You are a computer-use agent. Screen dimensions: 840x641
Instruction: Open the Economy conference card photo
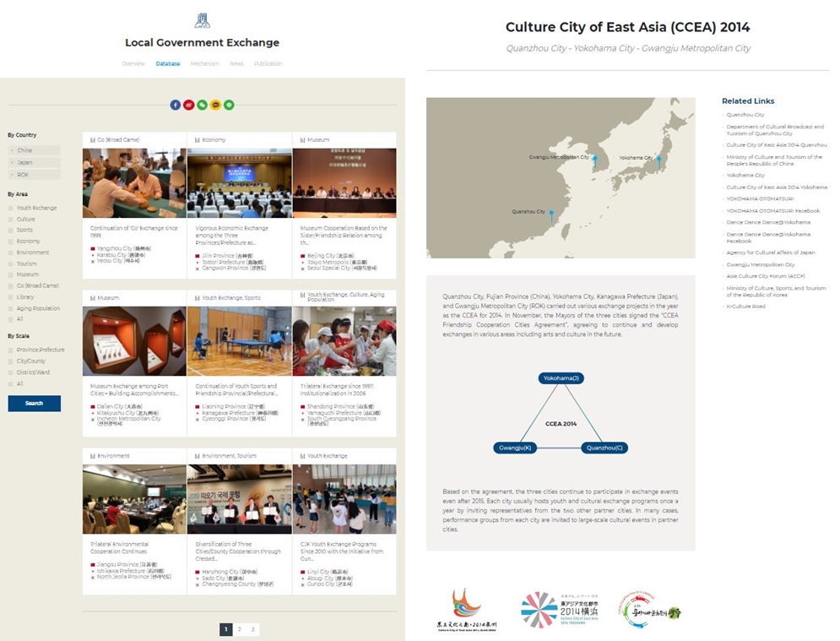pyautogui.click(x=240, y=182)
